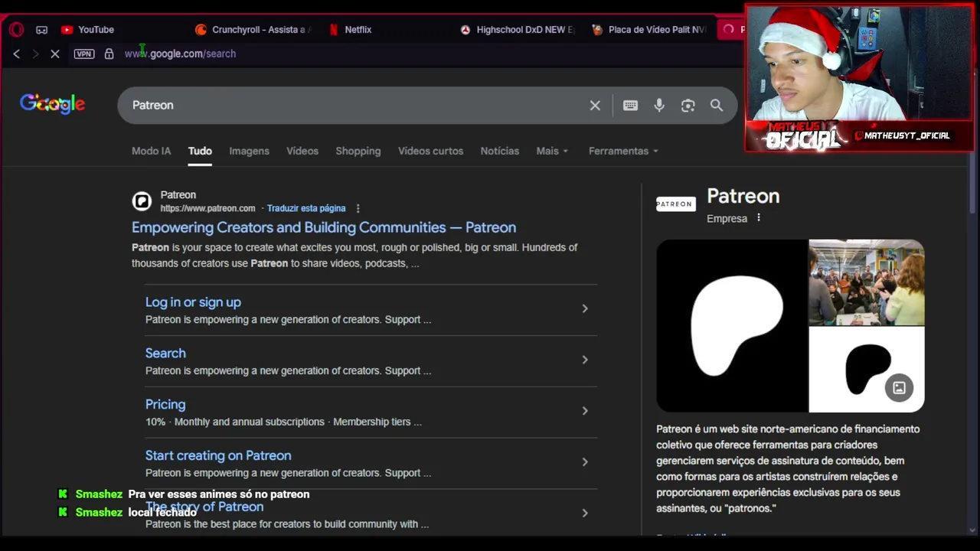980x551 pixels.
Task: Open the on-screen keyboard icon
Action: click(x=630, y=106)
